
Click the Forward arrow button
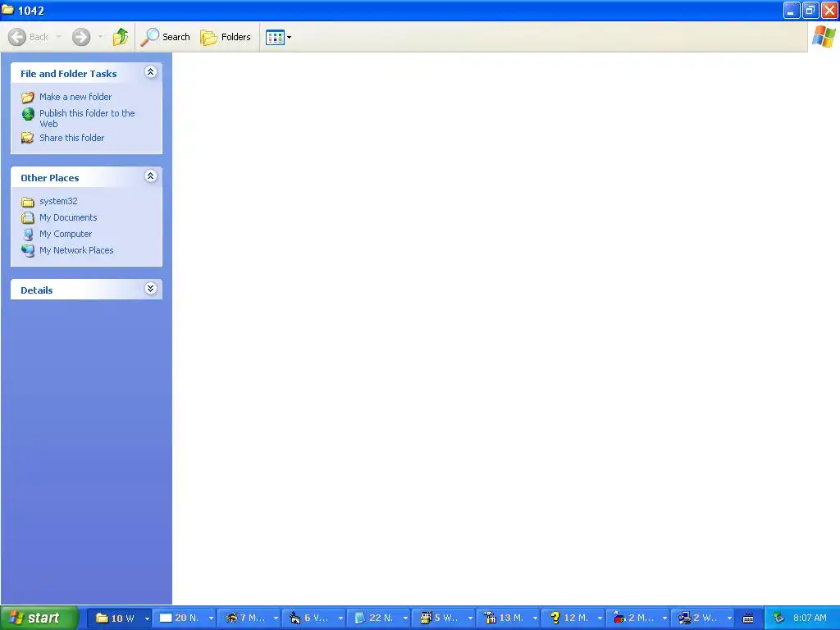(x=81, y=37)
